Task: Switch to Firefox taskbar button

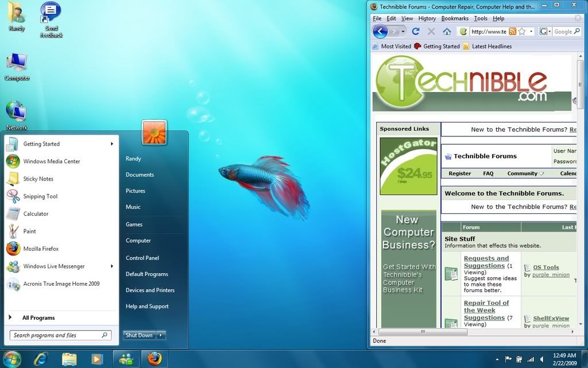Action: click(154, 359)
